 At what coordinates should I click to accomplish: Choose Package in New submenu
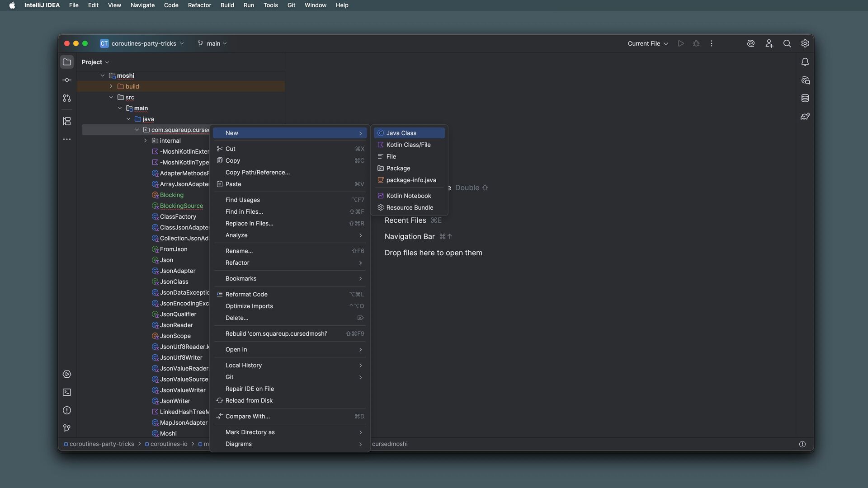click(x=409, y=168)
